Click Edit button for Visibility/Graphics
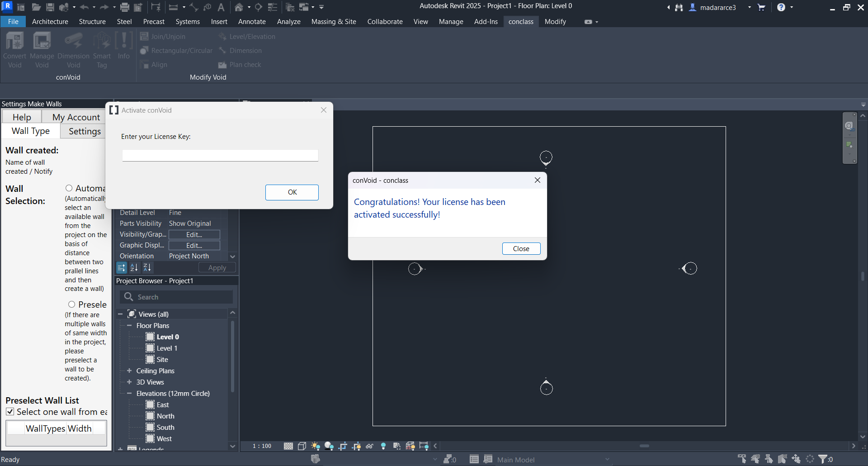This screenshot has height=466, width=868. (x=194, y=234)
